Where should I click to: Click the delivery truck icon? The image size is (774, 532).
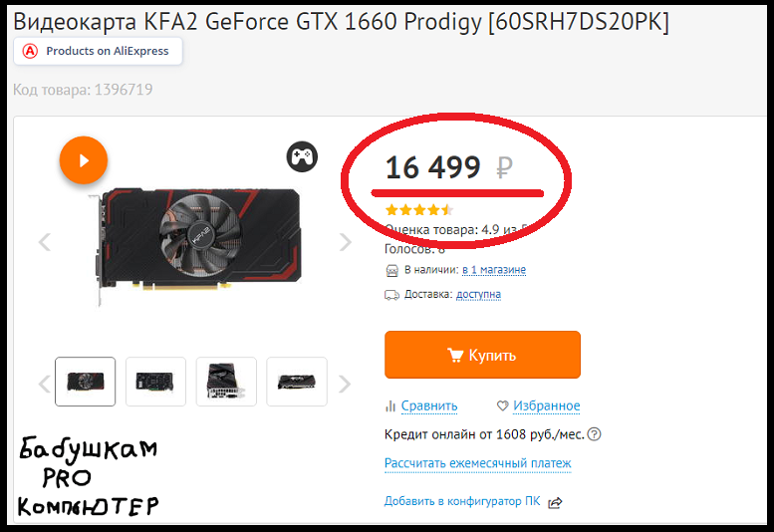click(x=391, y=295)
